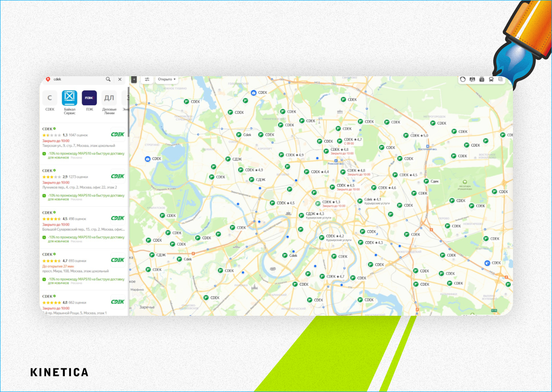The width and height of the screenshot is (552, 392).
Task: Collapse the results side panel
Action: coord(134,79)
